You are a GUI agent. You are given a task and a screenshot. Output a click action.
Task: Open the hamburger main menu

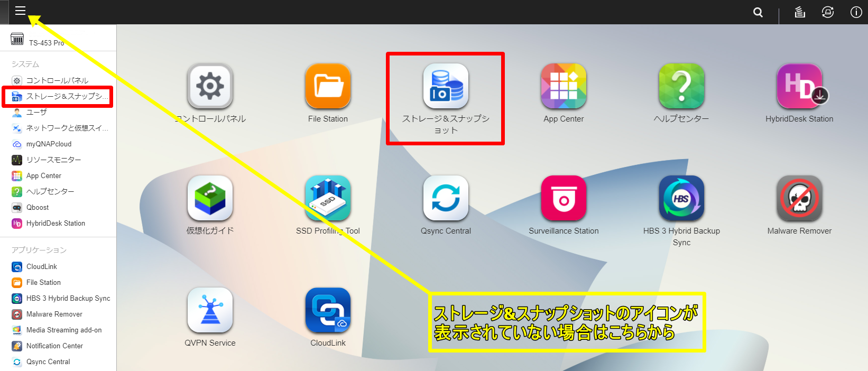tap(20, 11)
